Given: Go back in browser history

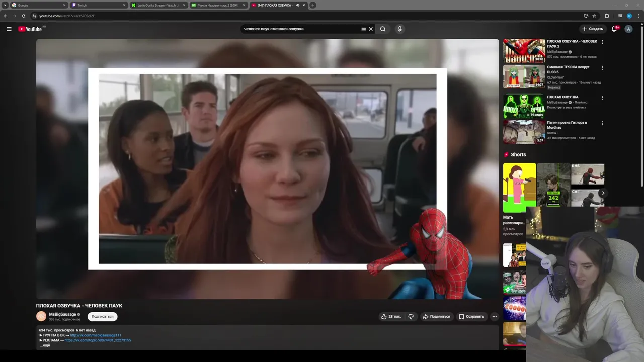Looking at the screenshot, I should pos(6,16).
